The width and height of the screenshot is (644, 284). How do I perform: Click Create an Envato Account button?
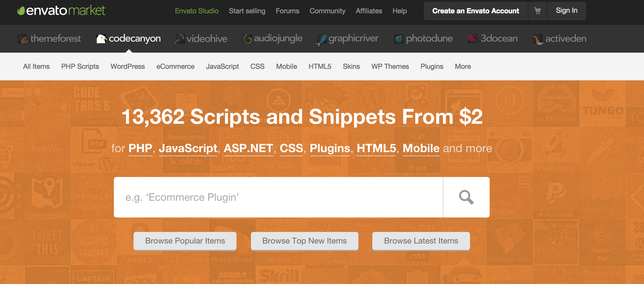(475, 11)
